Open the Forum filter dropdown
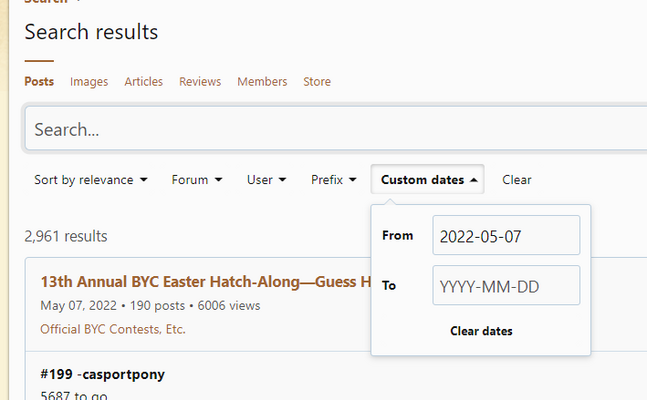 pyautogui.click(x=197, y=180)
